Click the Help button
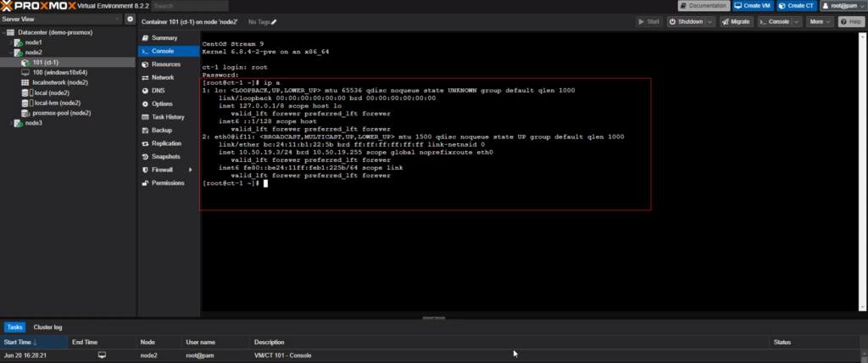 coord(850,21)
